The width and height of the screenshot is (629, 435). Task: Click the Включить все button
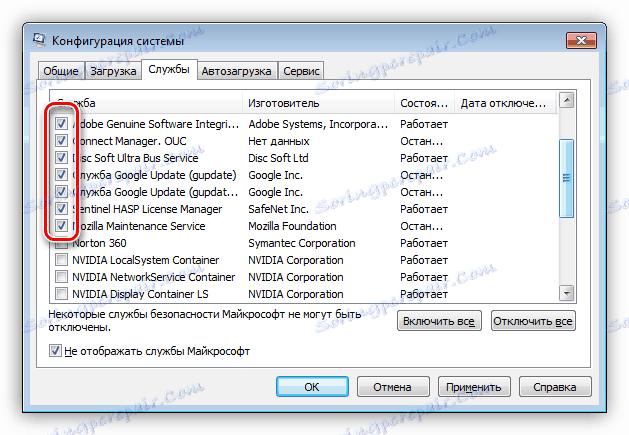click(x=439, y=321)
